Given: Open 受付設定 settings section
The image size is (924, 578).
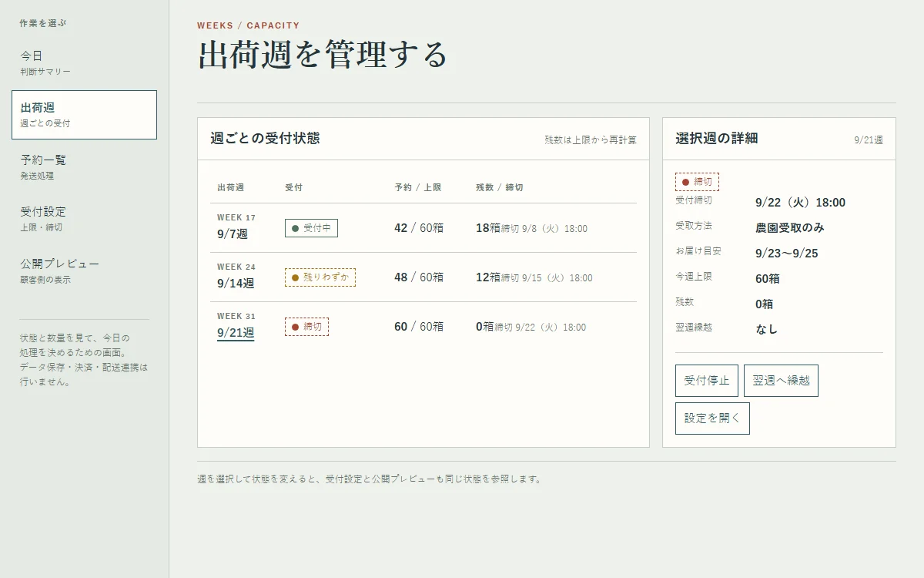Looking at the screenshot, I should point(84,219).
